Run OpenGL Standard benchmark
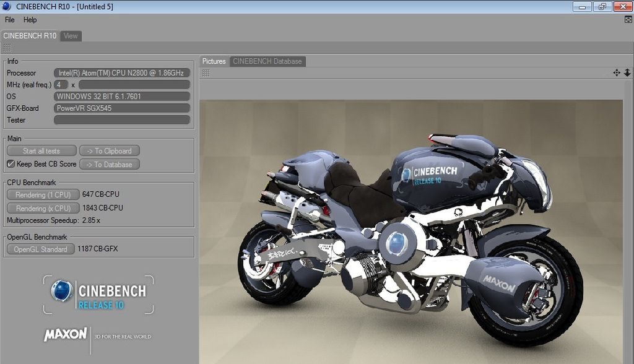 40,249
